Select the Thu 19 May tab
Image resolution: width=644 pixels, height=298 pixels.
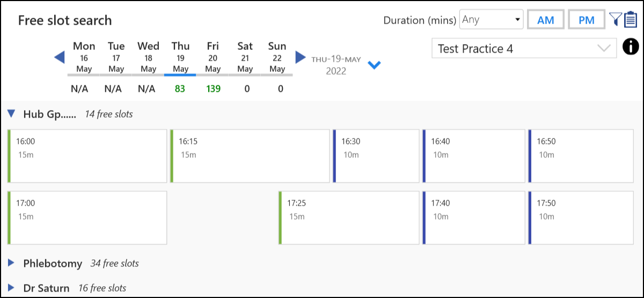point(180,57)
